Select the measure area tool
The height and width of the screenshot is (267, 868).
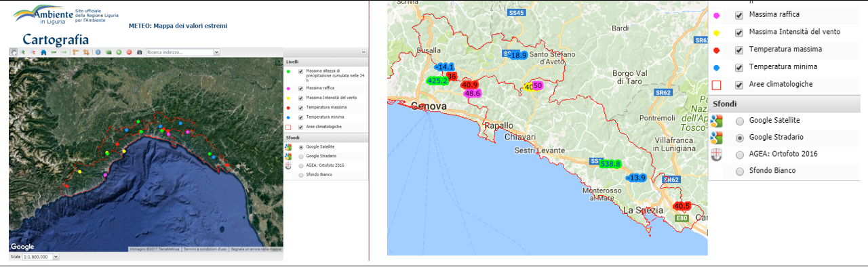tap(86, 52)
